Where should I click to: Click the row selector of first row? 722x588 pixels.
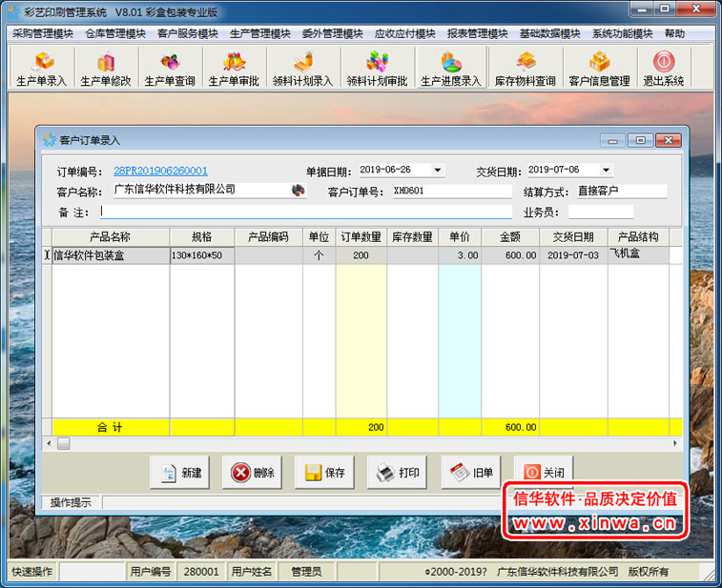47,255
